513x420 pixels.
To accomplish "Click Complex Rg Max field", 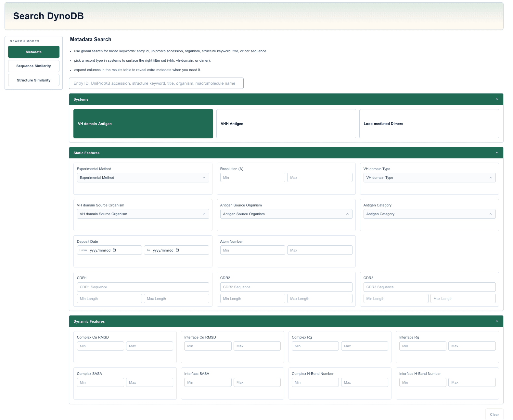I will point(365,346).
